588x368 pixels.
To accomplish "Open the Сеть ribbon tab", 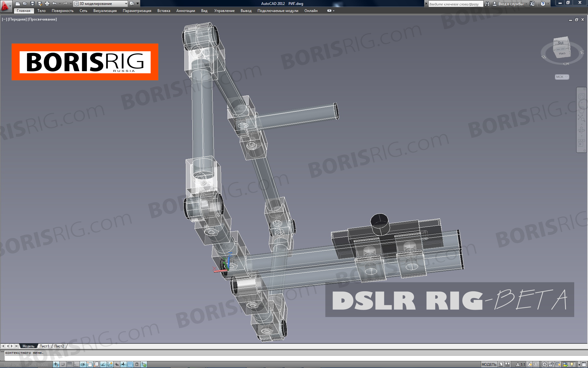I will point(83,11).
